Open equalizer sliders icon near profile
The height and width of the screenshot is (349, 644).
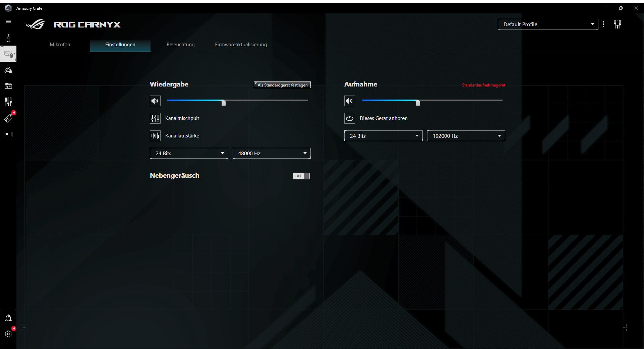click(617, 24)
